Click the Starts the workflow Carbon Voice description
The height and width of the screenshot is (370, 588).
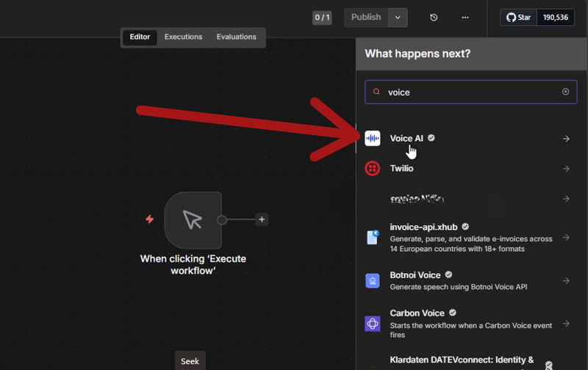(x=470, y=330)
